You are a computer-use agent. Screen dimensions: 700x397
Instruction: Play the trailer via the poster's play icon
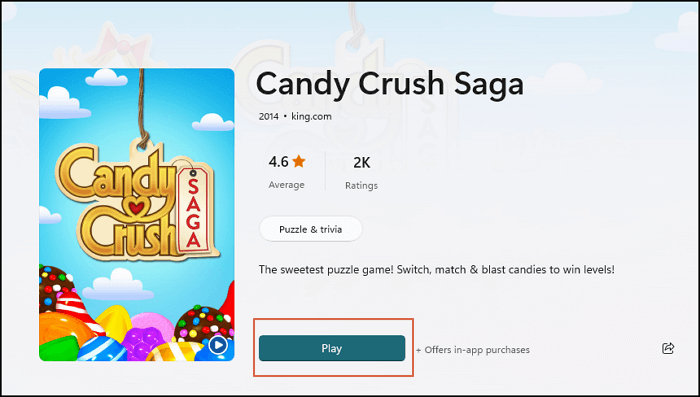tap(218, 345)
